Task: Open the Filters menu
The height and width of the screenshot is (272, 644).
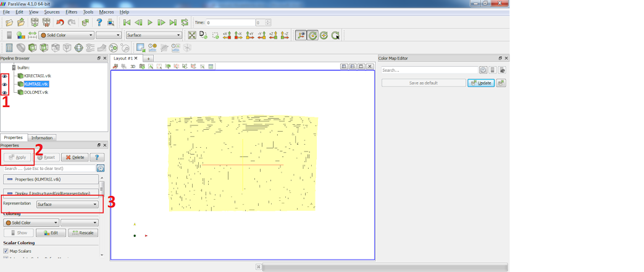Action: pyautogui.click(x=72, y=12)
